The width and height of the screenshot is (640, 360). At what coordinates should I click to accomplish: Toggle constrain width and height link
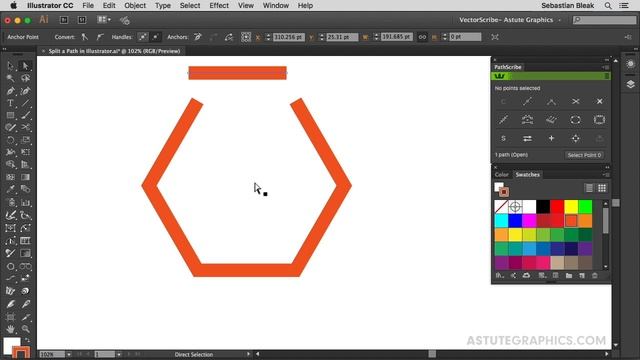422,37
